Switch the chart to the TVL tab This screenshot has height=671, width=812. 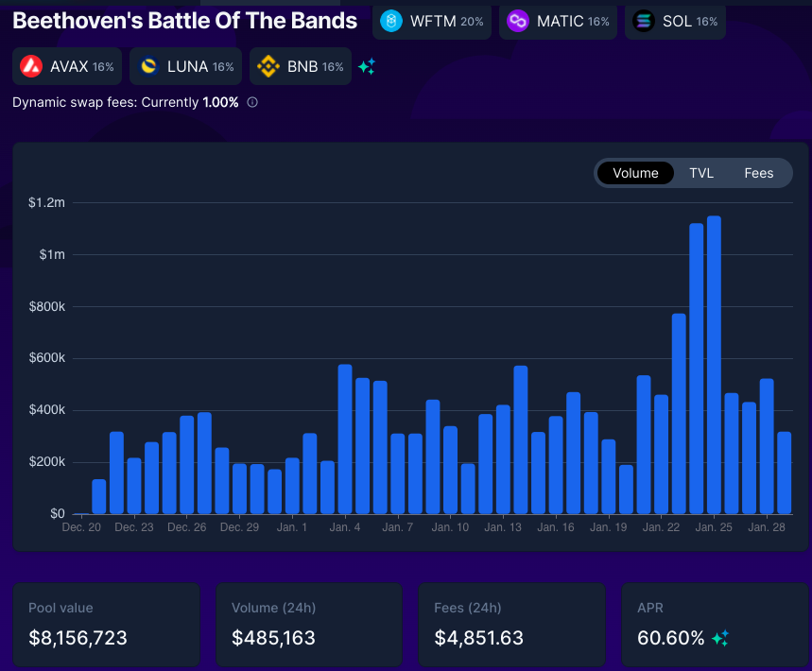[x=701, y=173]
